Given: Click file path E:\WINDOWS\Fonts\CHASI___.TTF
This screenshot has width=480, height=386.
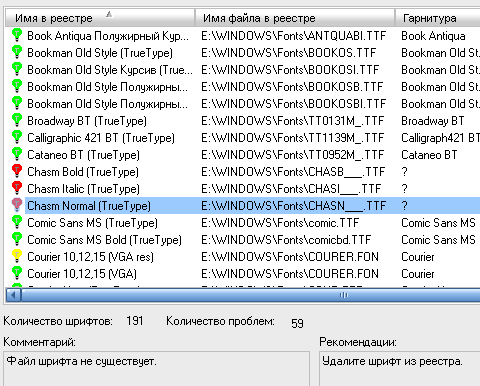Looking at the screenshot, I should click(x=291, y=189).
